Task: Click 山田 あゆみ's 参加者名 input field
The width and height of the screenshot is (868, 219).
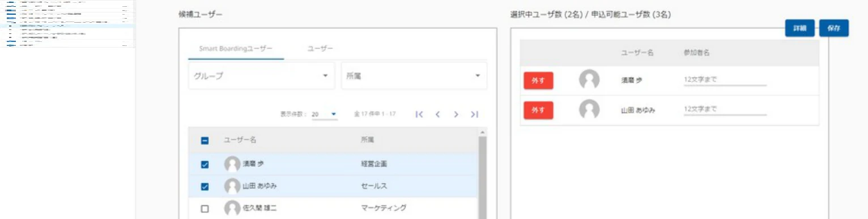Action: (725, 109)
